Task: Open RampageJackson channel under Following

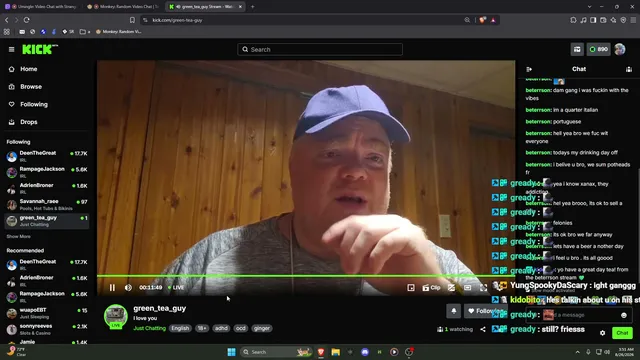Action: click(47, 172)
